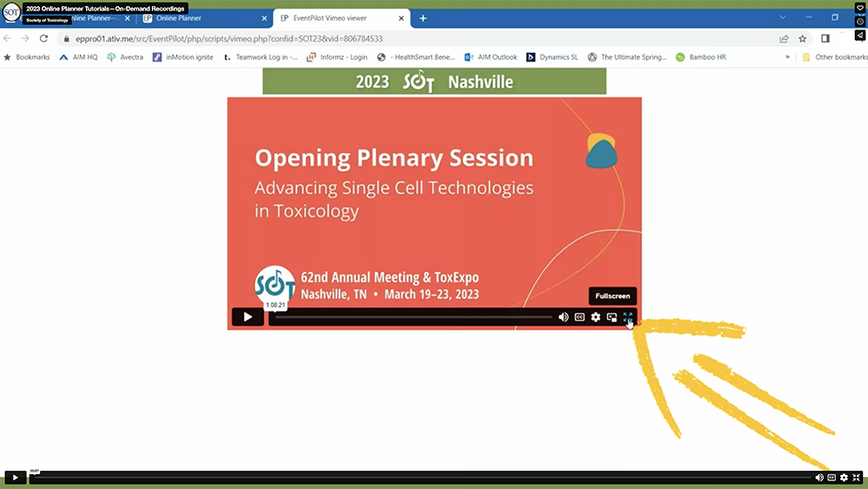
Task: Expand hidden bookmarks overflow chevron
Action: coord(787,57)
